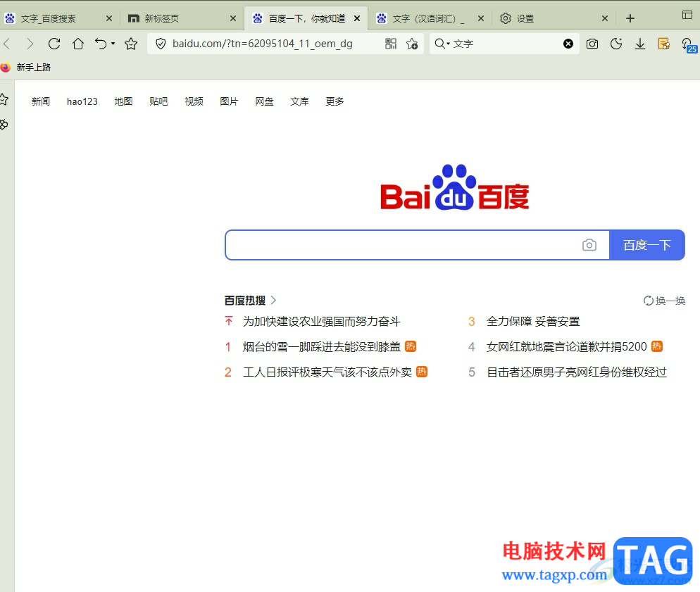Image resolution: width=700 pixels, height=592 pixels.
Task: Expand the chevron next to 百度热搜
Action: [274, 301]
